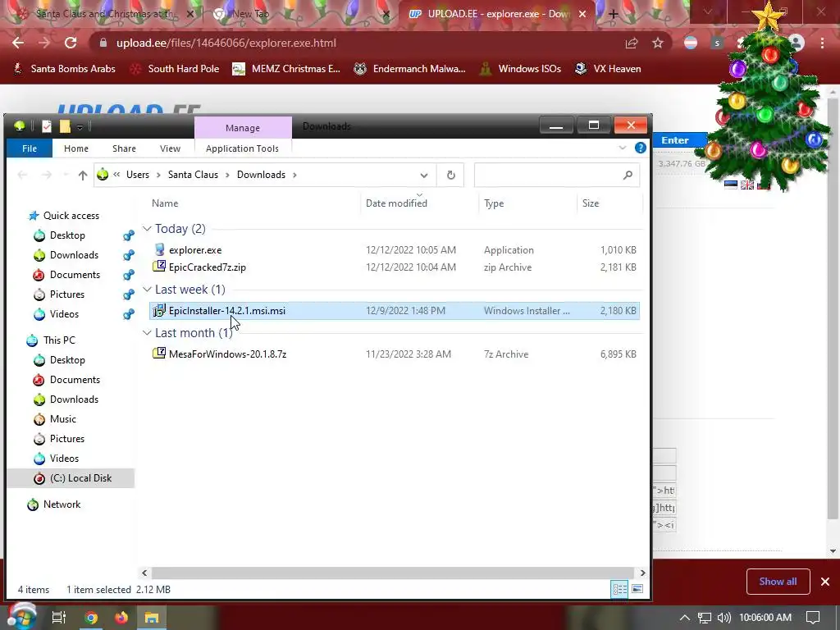Open Santa Bombs Arabs bookmark
The height and width of the screenshot is (630, 840).
(64, 69)
